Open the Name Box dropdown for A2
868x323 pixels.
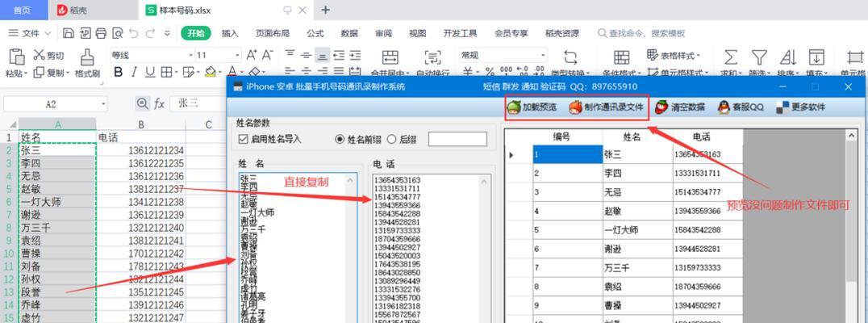pyautogui.click(x=103, y=103)
